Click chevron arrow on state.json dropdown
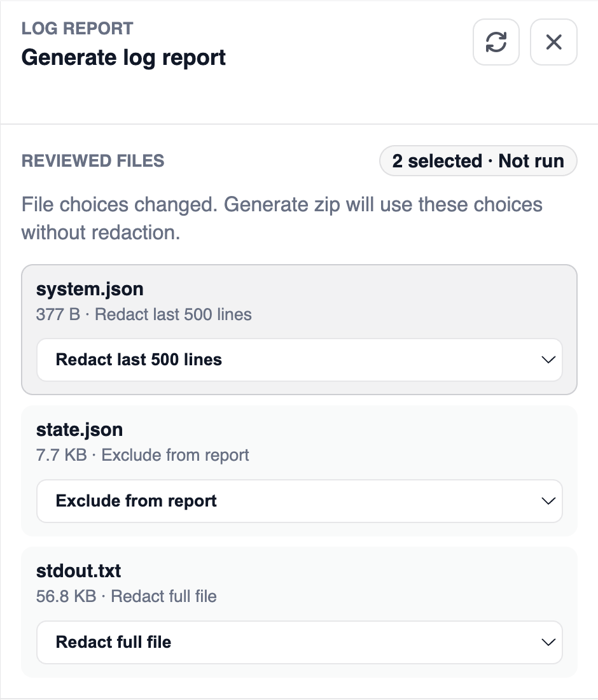 pyautogui.click(x=548, y=501)
